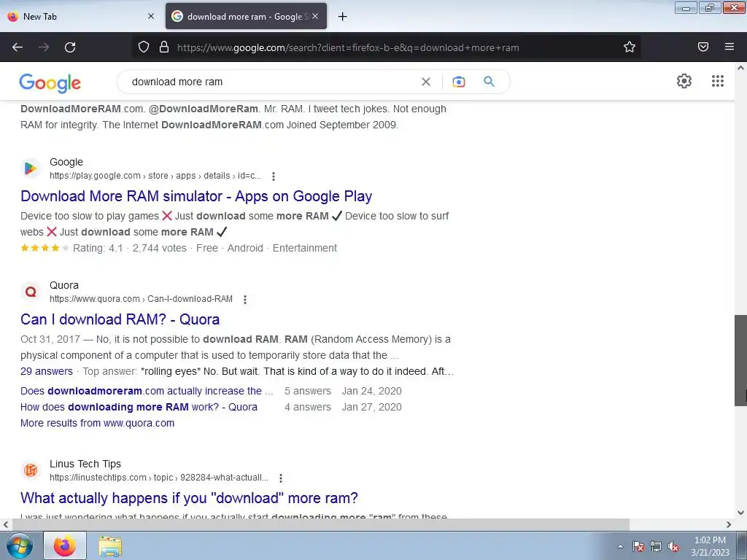
Task: Open How does downloading more RAM work link
Action: click(139, 407)
